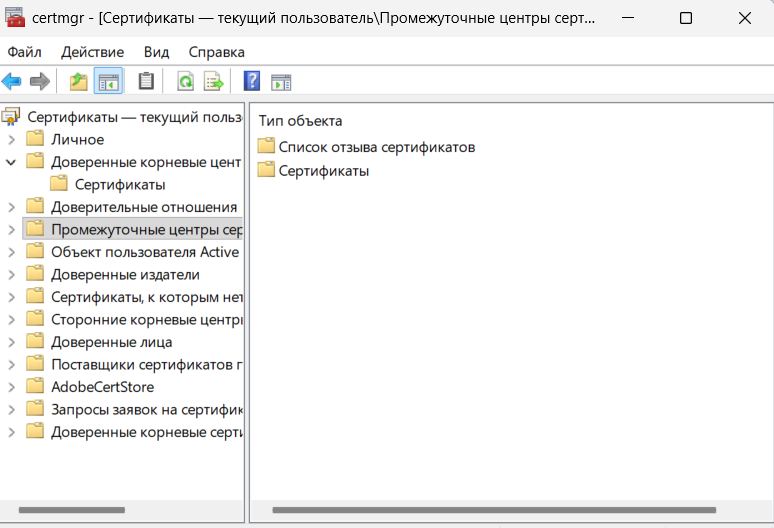Click the folder icon beside Сертификаты in right pane
The image size is (774, 528).
(266, 169)
